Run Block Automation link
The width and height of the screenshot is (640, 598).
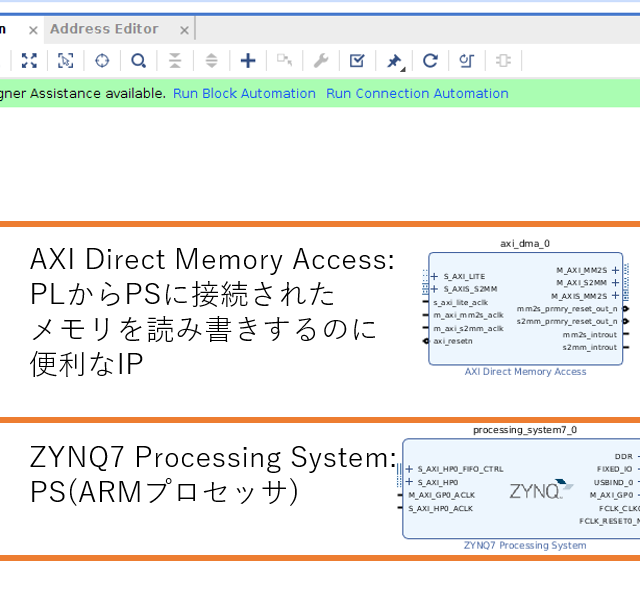(x=244, y=93)
